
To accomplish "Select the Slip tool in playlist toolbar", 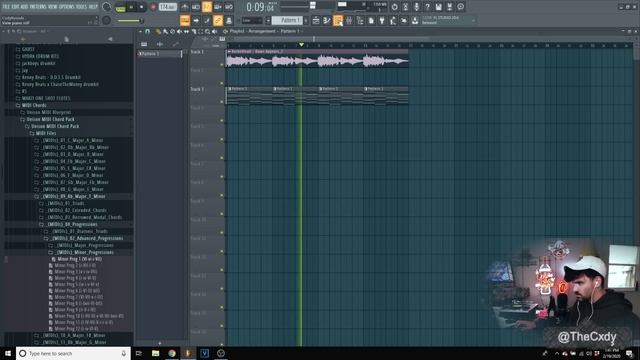I will pyautogui.click(x=186, y=31).
